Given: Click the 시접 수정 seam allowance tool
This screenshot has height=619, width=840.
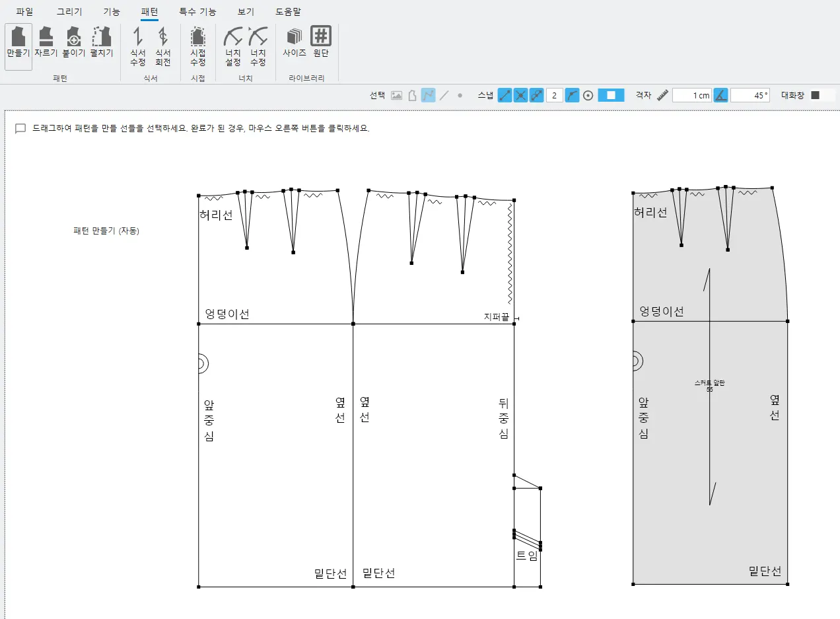Looking at the screenshot, I should [197, 46].
